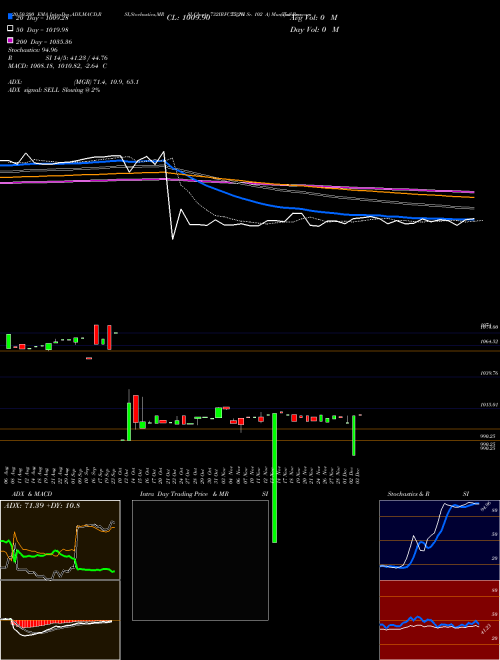Screen dimensions: 500x660
Task: Click the 'ADX & MACD' panel title
Action: click(x=32, y=494)
